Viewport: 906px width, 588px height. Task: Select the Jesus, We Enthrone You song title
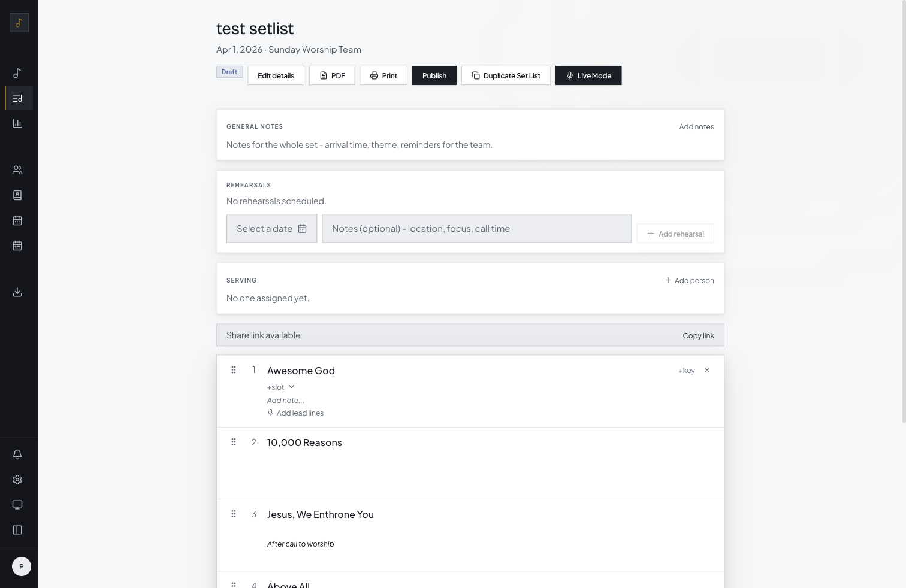321,514
